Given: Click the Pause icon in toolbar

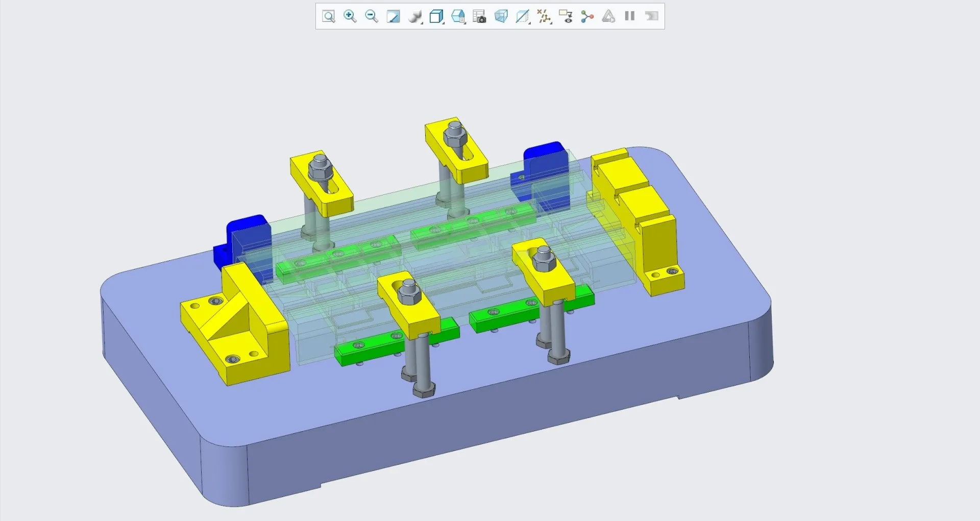Looking at the screenshot, I should [x=630, y=16].
